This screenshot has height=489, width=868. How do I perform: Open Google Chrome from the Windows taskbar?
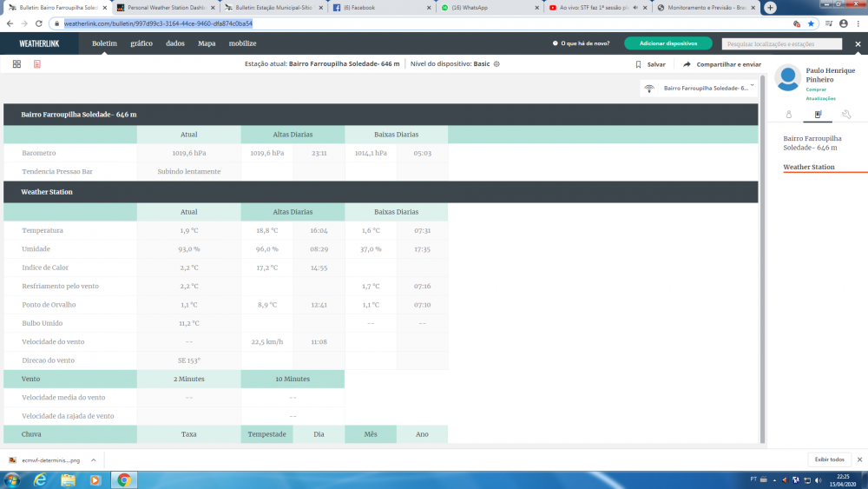click(x=124, y=479)
